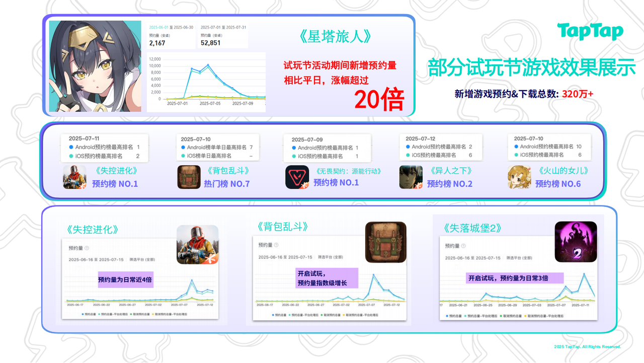Click the 2025 TapTap. All Rights Reserved. footer

click(587, 346)
